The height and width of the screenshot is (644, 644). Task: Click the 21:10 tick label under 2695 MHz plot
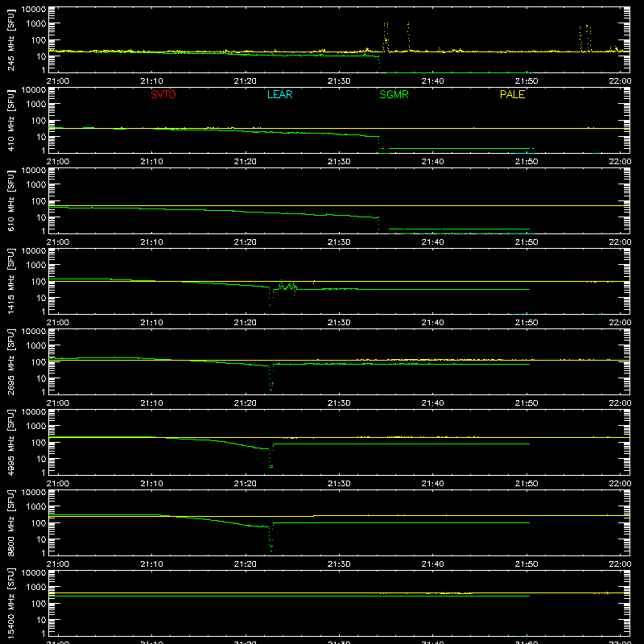[151, 403]
